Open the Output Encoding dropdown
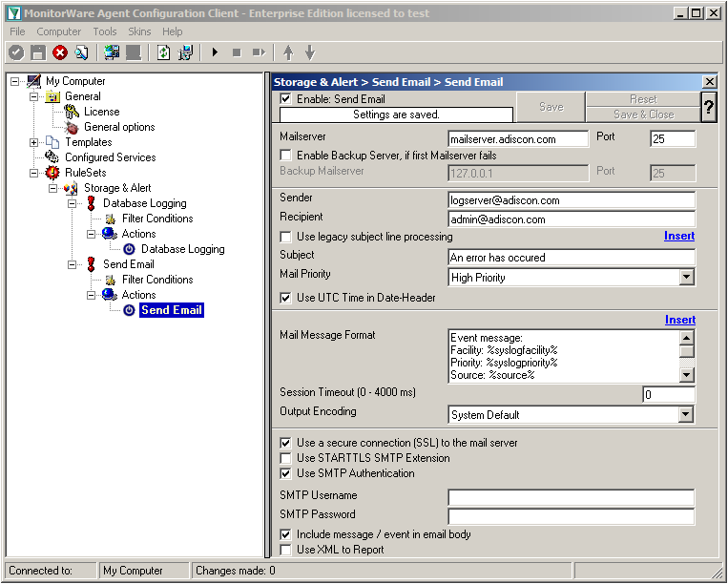 pos(686,414)
